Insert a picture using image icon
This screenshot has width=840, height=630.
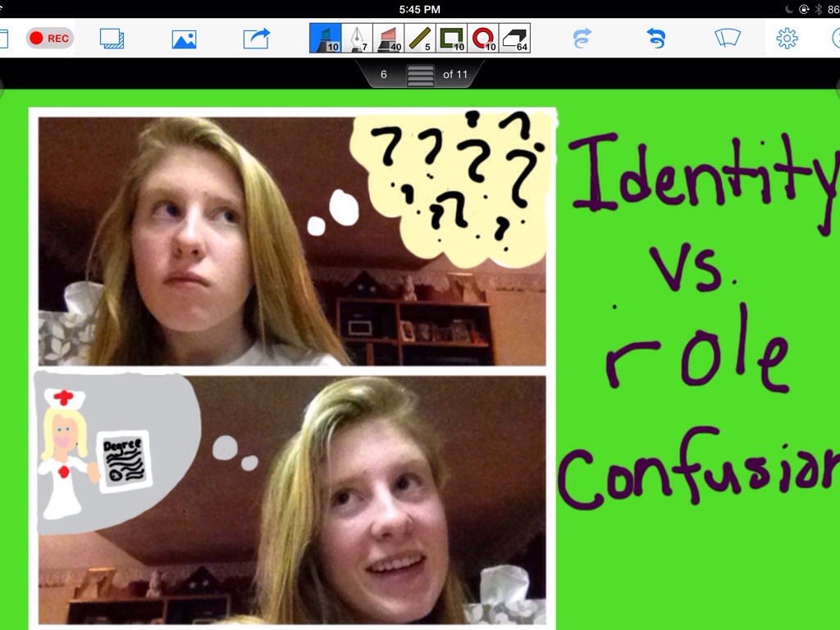[184, 39]
